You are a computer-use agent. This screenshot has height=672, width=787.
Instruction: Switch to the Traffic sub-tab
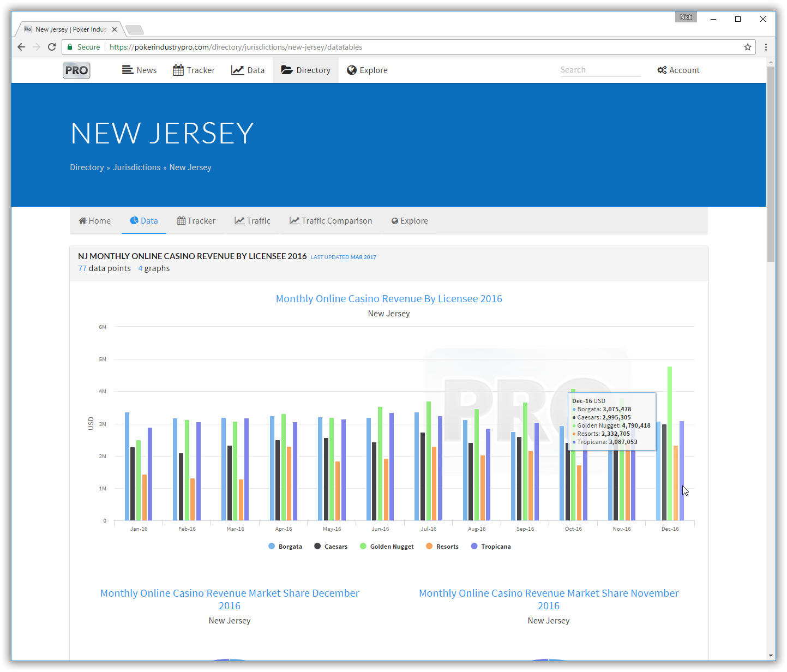click(253, 221)
